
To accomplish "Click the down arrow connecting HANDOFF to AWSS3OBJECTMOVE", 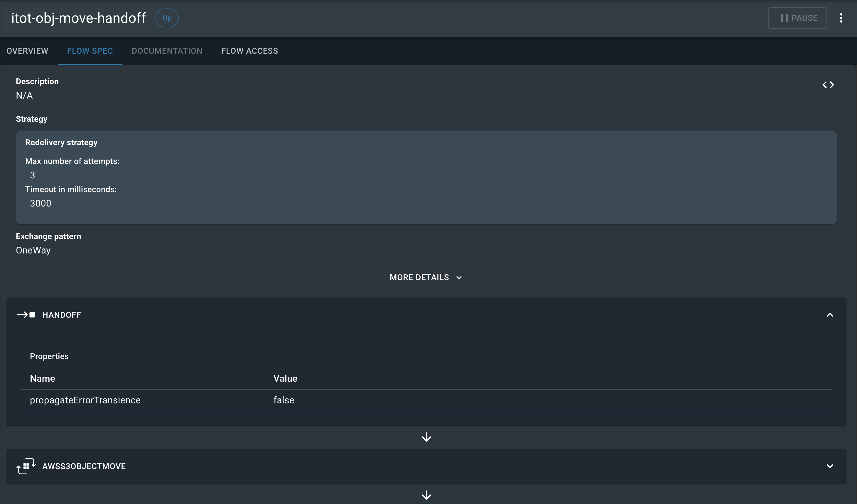I will coord(426,437).
